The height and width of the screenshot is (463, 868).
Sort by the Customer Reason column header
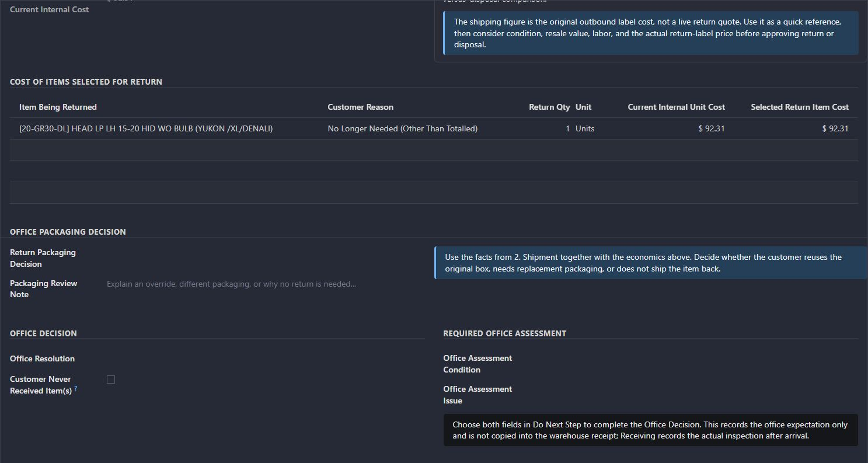360,107
